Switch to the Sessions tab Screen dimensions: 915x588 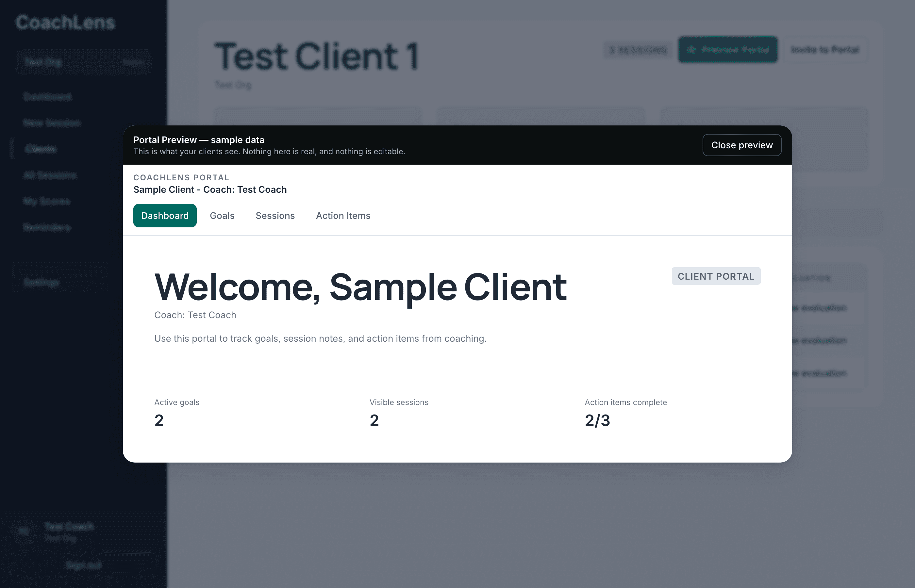click(275, 216)
